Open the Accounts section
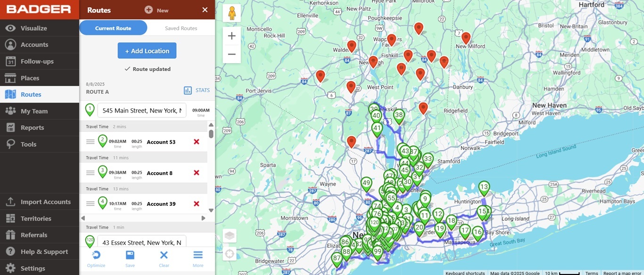Screen dimensions: 644x275 [40, 45]
